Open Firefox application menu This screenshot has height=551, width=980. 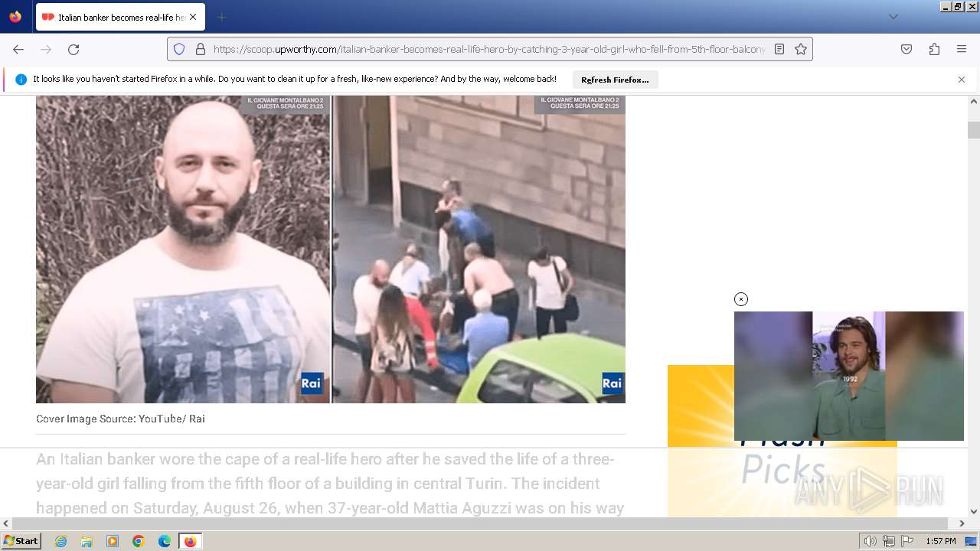pyautogui.click(x=962, y=49)
